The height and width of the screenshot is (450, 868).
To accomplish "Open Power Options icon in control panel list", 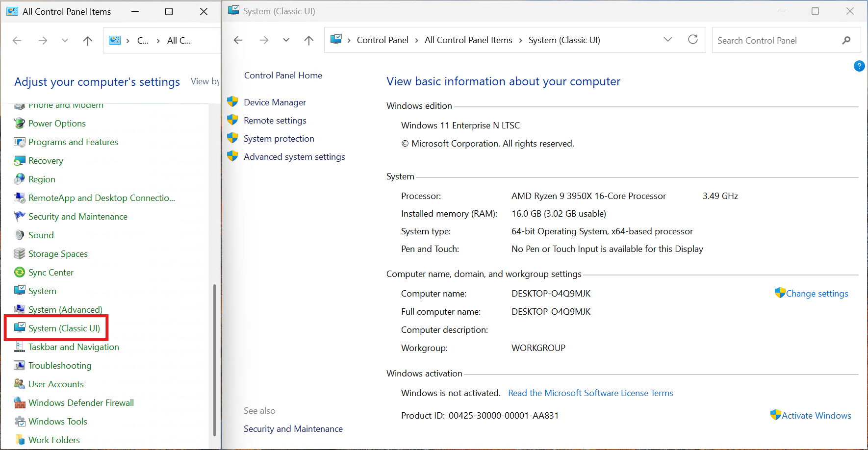I will pyautogui.click(x=20, y=124).
